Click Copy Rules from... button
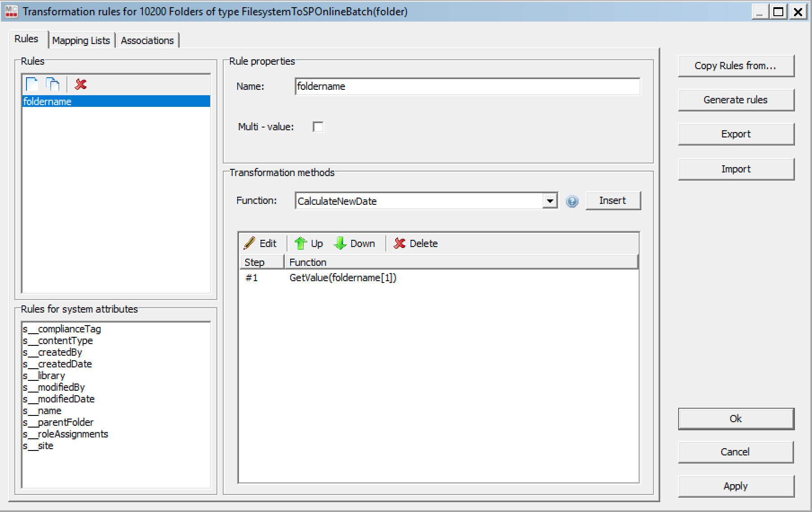This screenshot has height=512, width=812. pyautogui.click(x=736, y=66)
